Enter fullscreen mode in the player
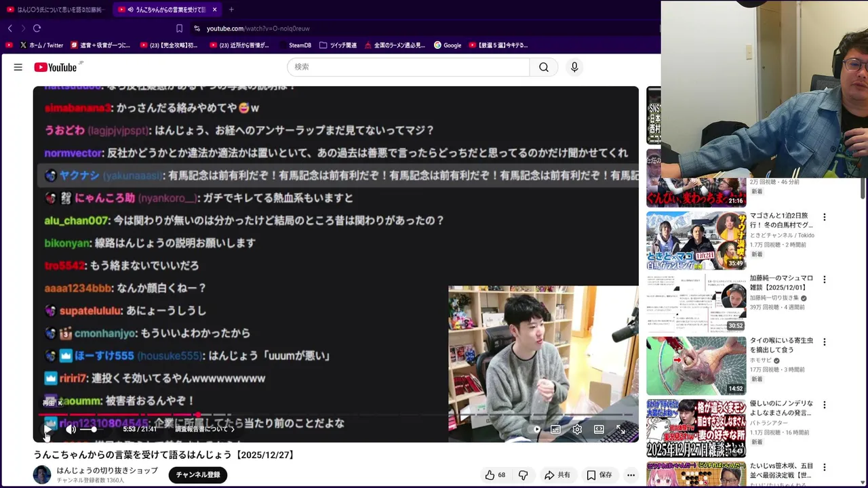868x488 pixels. 620,429
